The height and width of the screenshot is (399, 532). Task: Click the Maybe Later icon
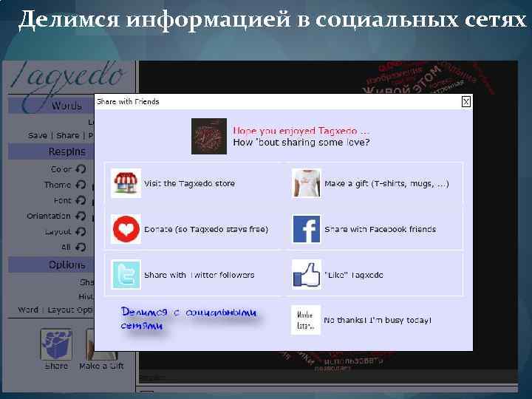[306, 320]
